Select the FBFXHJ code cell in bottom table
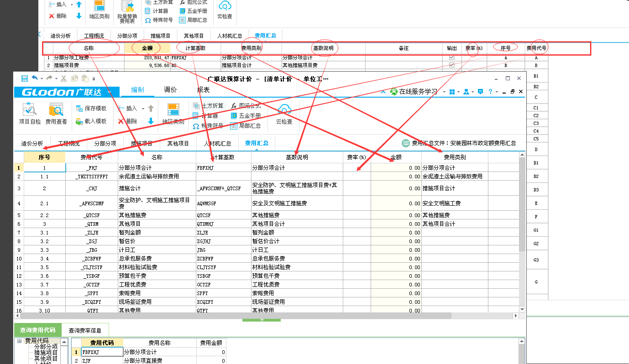 102,352
